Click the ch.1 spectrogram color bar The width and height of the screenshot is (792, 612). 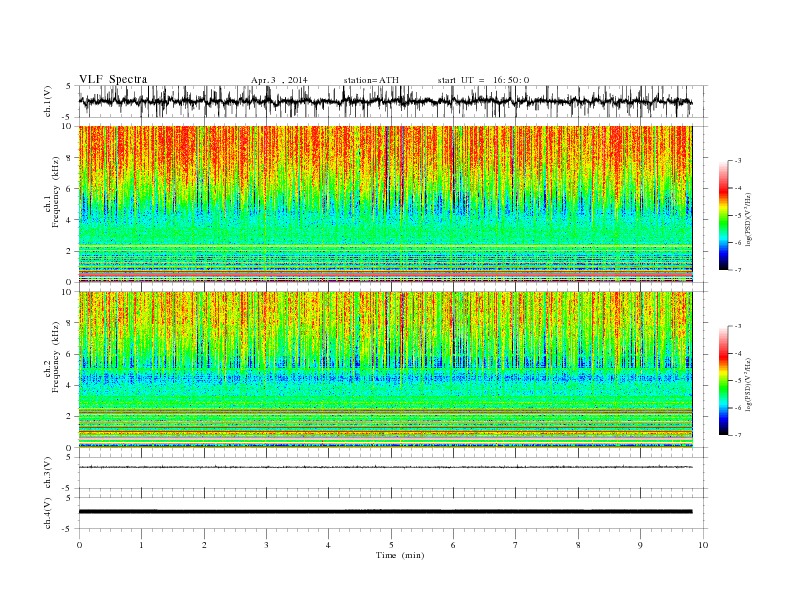[x=723, y=216]
